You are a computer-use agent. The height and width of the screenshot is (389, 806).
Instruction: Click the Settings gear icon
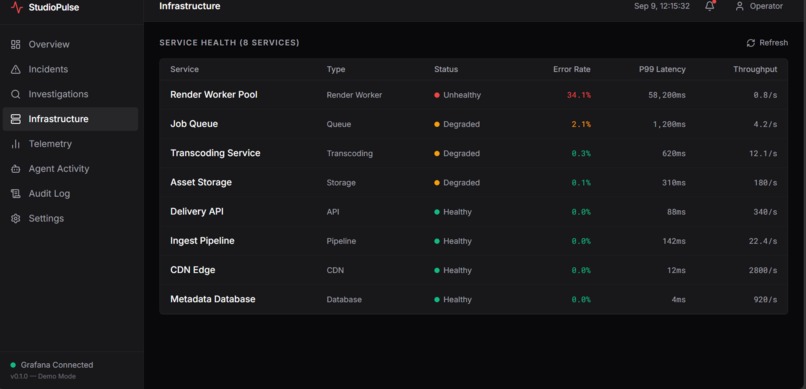(15, 219)
